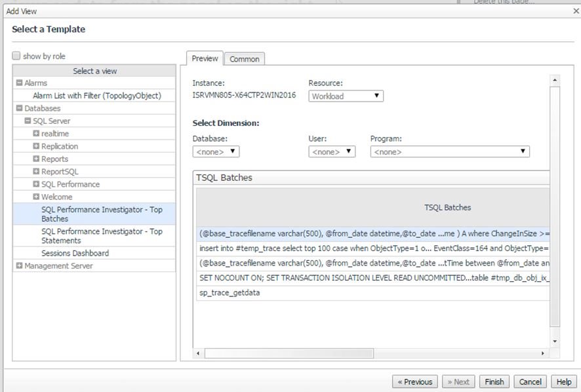581x392 pixels.
Task: Expand the SQL Performance tree node
Action: 36,184
